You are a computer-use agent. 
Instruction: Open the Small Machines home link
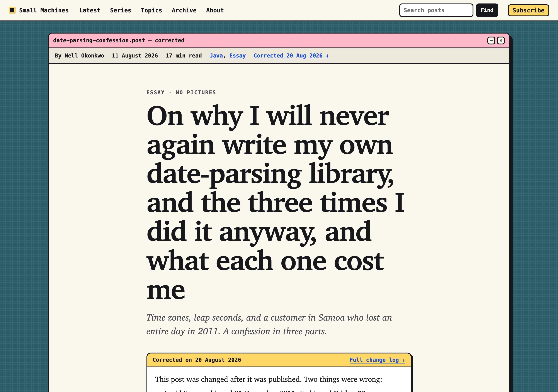[39, 10]
